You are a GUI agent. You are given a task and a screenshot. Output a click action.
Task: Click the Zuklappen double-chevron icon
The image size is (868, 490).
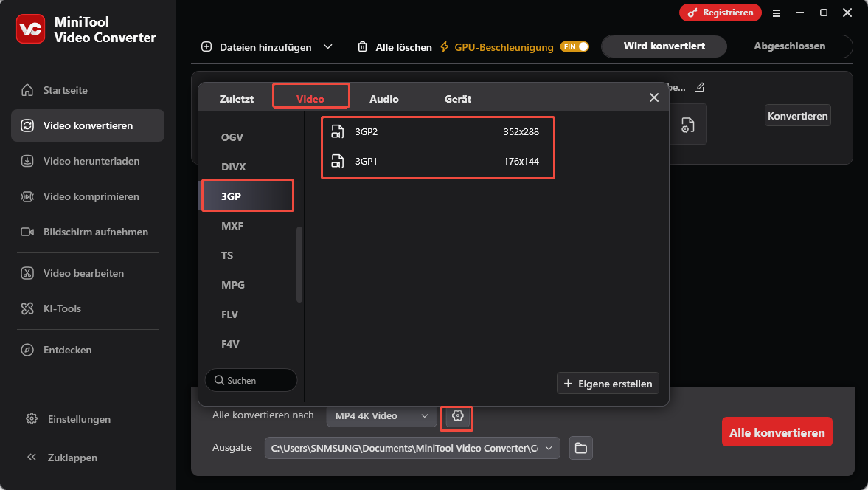click(32, 457)
